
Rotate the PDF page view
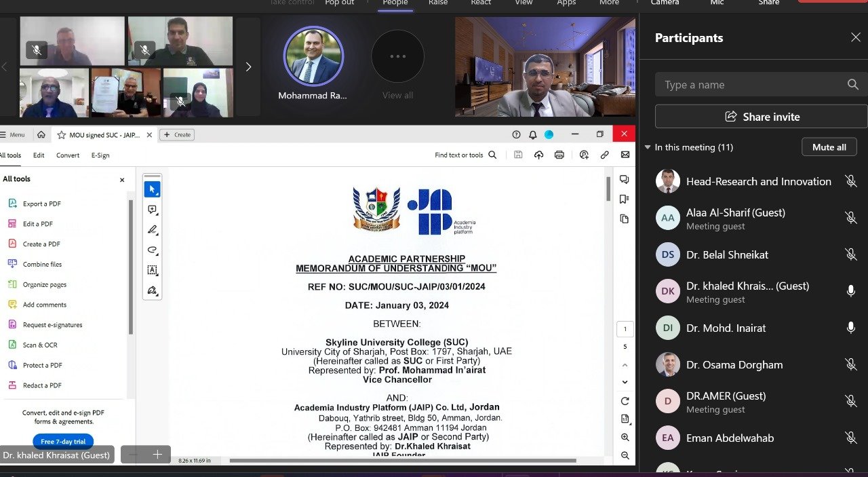[625, 401]
